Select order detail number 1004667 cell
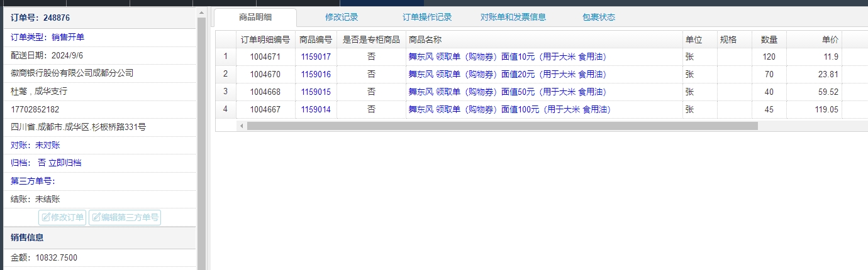The width and height of the screenshot is (868, 270). point(265,109)
